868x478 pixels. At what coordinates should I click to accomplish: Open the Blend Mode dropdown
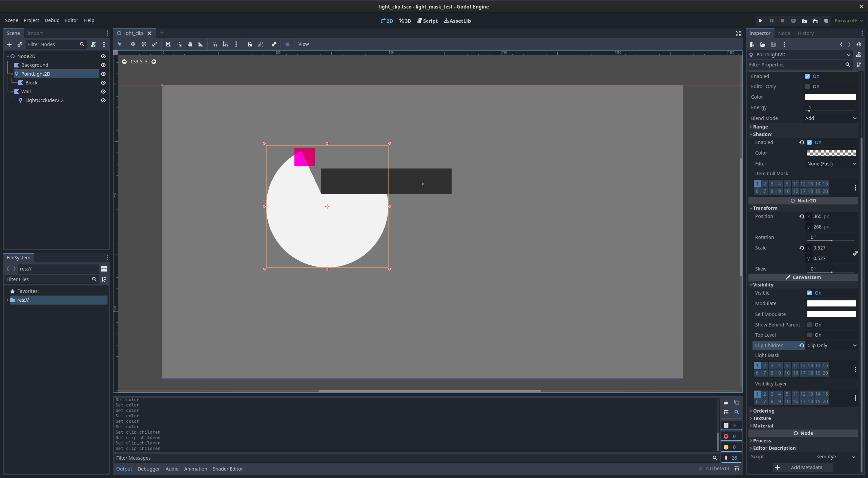(x=831, y=118)
